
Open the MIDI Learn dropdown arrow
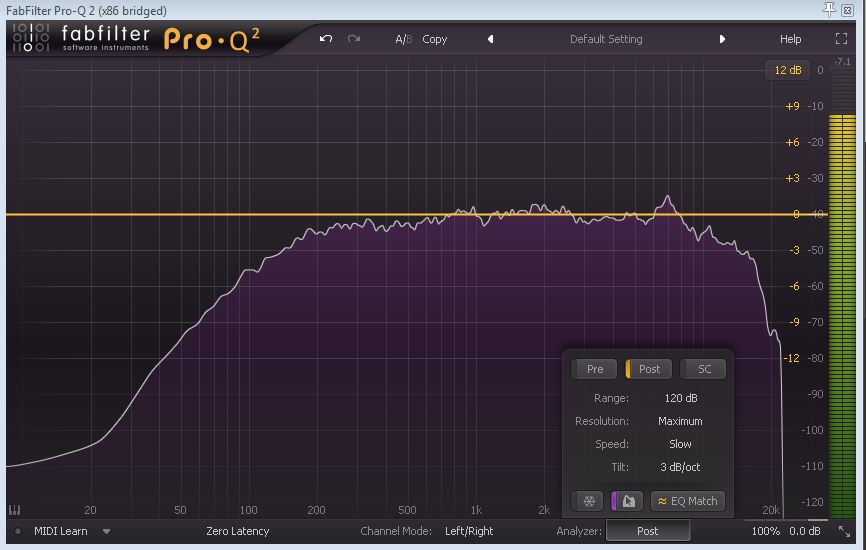point(106,532)
